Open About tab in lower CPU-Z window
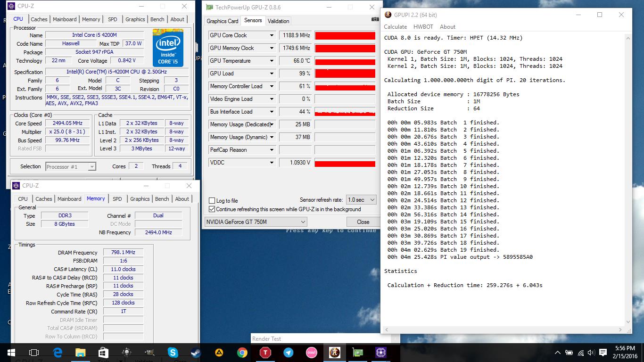 click(182, 199)
